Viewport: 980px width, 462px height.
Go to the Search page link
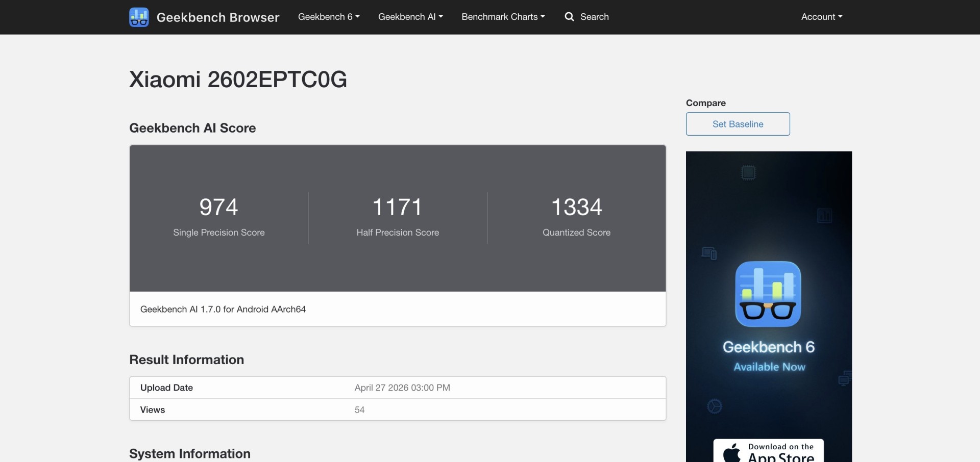594,17
